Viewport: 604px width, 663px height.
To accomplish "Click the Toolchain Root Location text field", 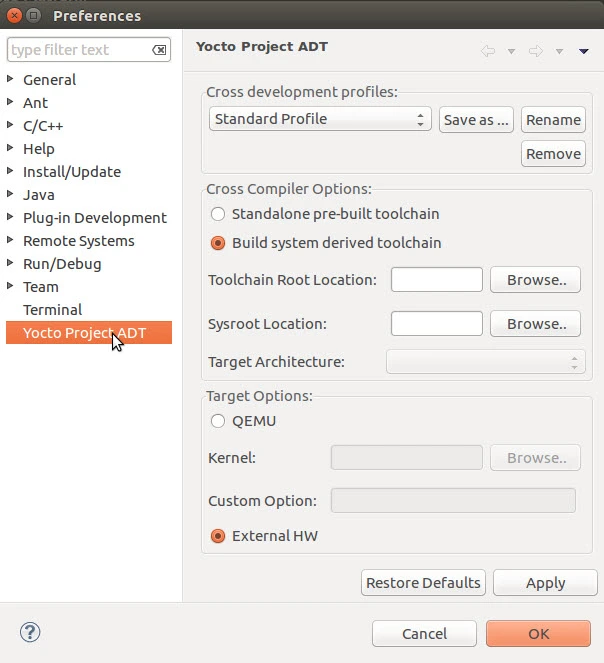I will click(436, 280).
